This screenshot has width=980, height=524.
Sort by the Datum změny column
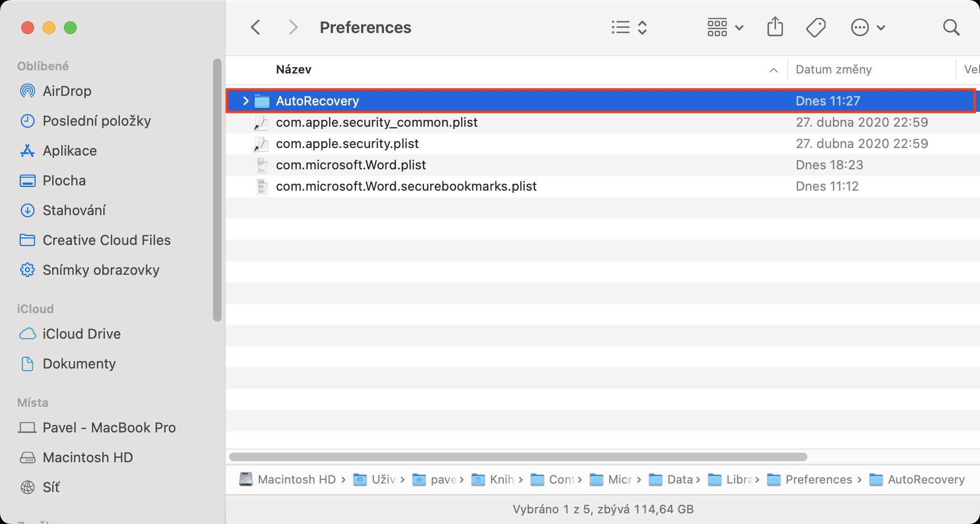pyautogui.click(x=834, y=70)
